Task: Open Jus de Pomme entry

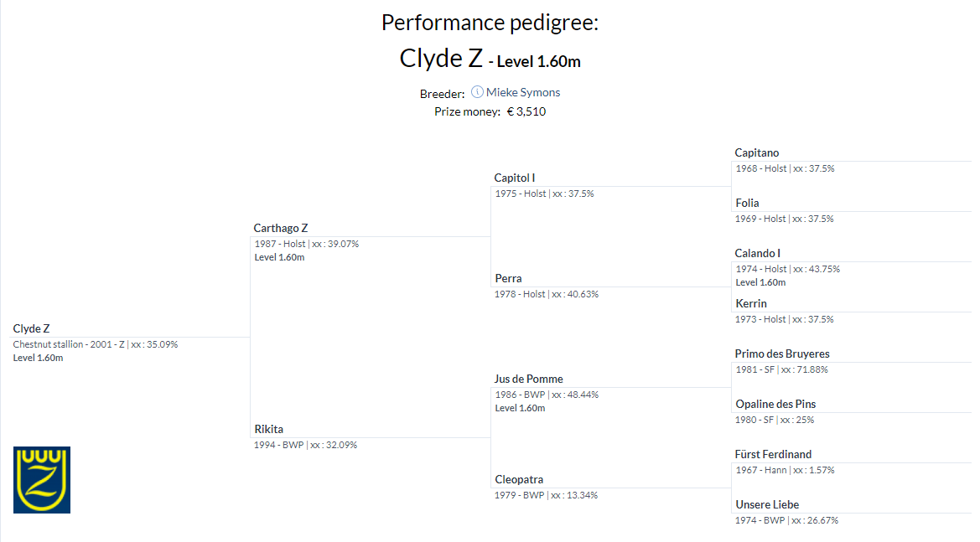Action: [x=529, y=379]
